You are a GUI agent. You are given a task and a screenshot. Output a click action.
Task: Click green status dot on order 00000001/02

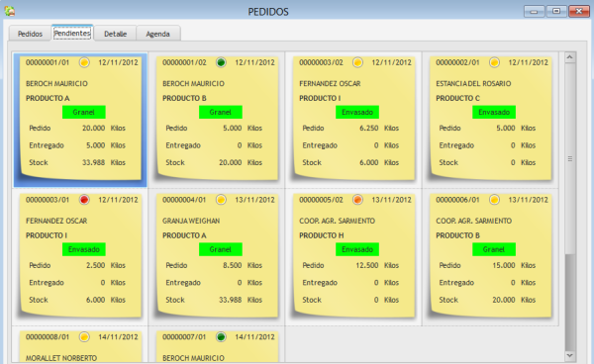click(x=221, y=62)
